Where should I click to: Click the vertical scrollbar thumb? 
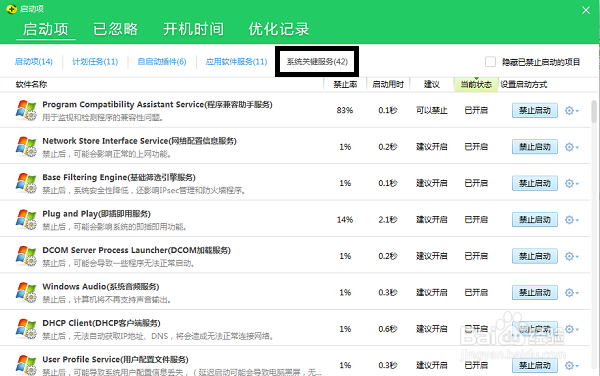pos(594,111)
